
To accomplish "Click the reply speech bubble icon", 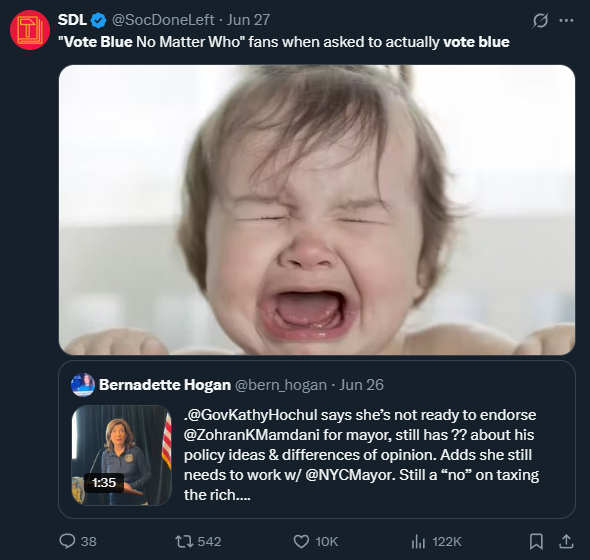I will tap(67, 541).
